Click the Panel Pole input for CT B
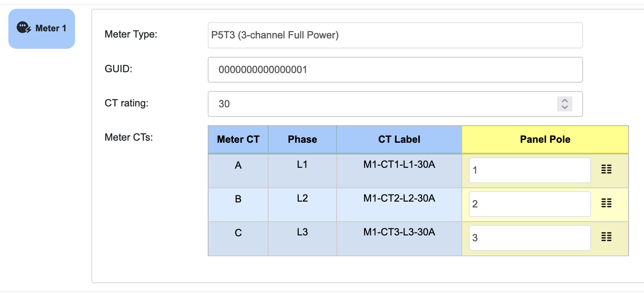The image size is (644, 293). pyautogui.click(x=529, y=204)
